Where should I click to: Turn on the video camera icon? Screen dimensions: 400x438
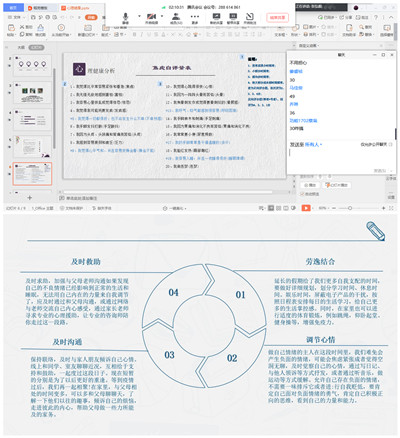point(151,16)
